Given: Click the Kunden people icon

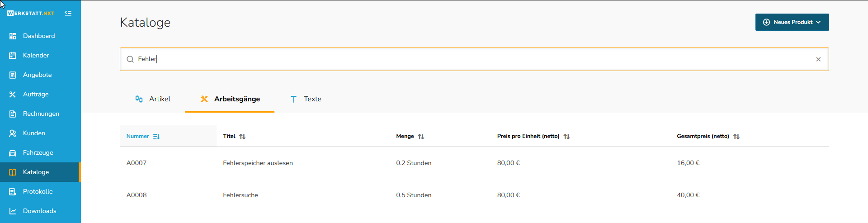Looking at the screenshot, I should pos(13,133).
